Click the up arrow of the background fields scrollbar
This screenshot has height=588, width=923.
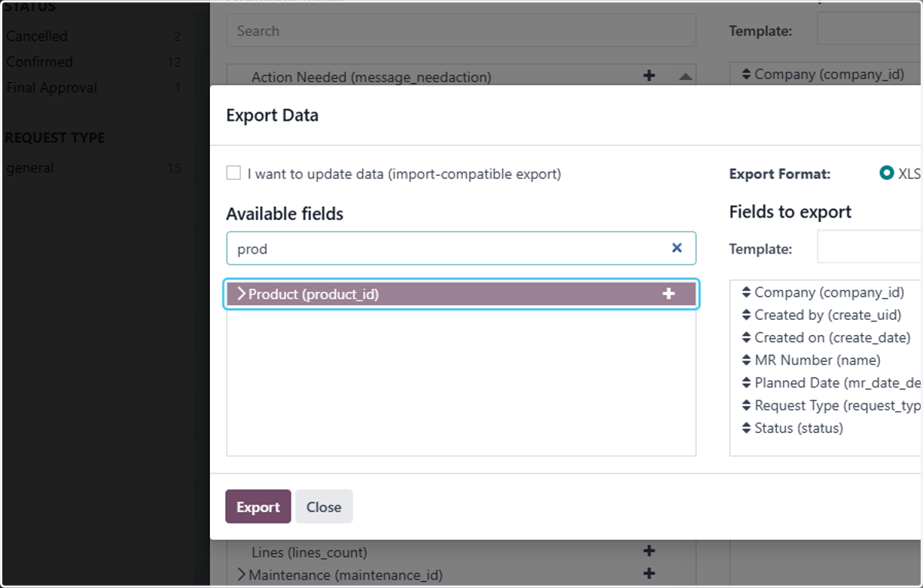coord(686,76)
